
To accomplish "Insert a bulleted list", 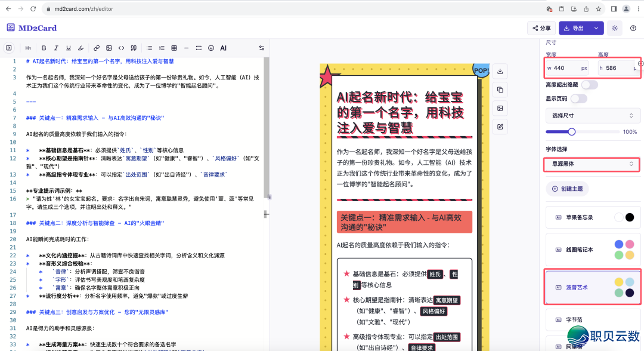I will click(150, 48).
